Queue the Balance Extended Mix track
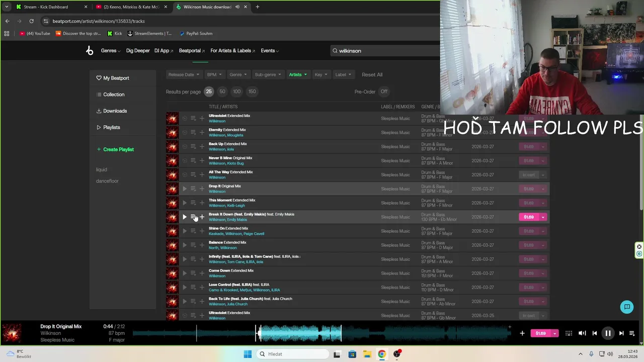The image size is (644, 362). [x=193, y=245]
